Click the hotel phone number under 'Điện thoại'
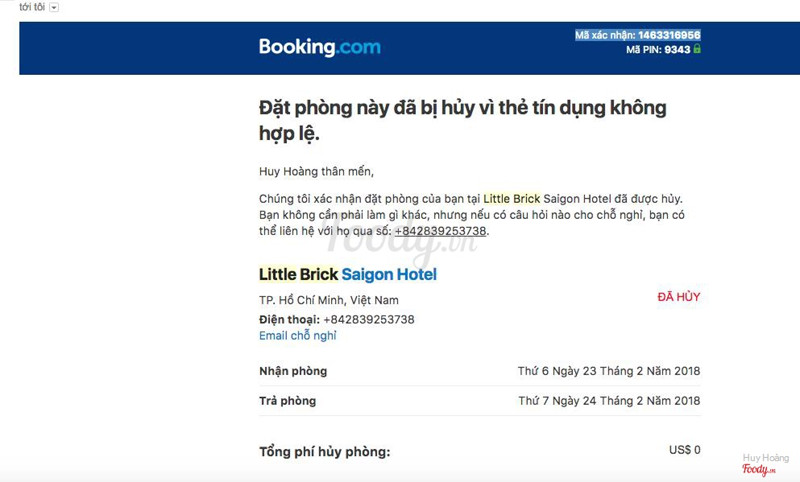 368,320
